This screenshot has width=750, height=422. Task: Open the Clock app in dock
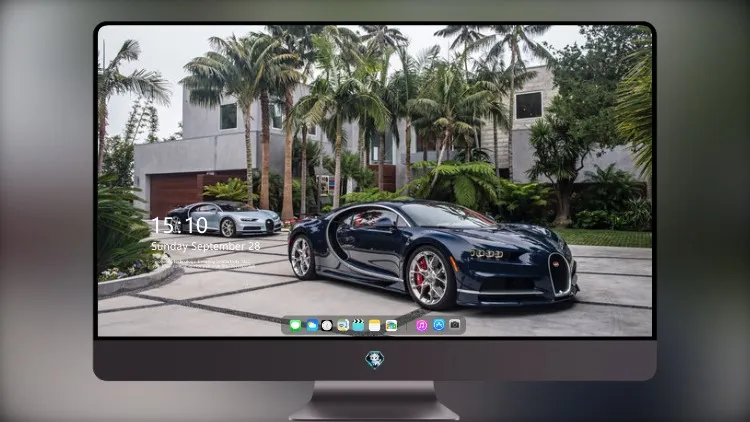(x=327, y=325)
